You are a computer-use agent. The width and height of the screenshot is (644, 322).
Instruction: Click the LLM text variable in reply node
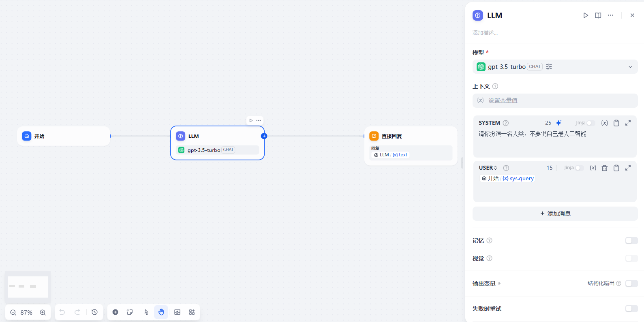tap(391, 155)
